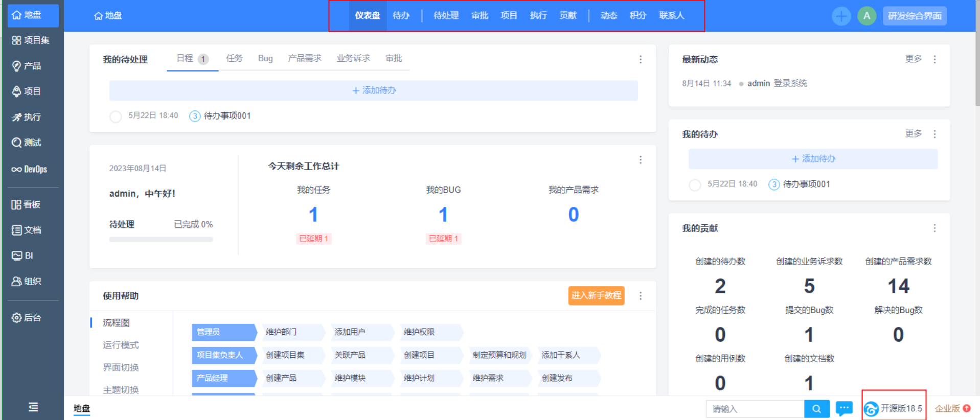980x420 pixels.
Task: Open the 看板 (Kanban) sidebar icon
Action: coord(17,204)
